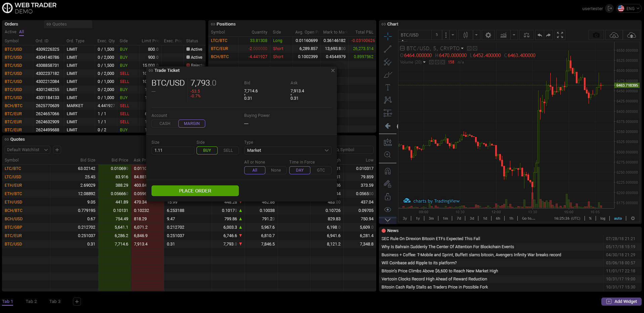Take a chart snapshot with camera icon
644x313 pixels.
(596, 35)
